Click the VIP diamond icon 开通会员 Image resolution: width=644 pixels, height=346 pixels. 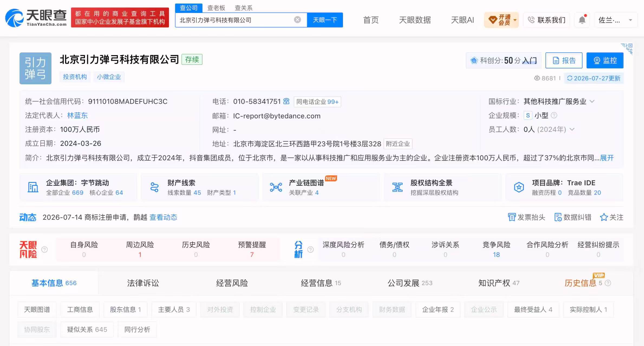[492, 20]
